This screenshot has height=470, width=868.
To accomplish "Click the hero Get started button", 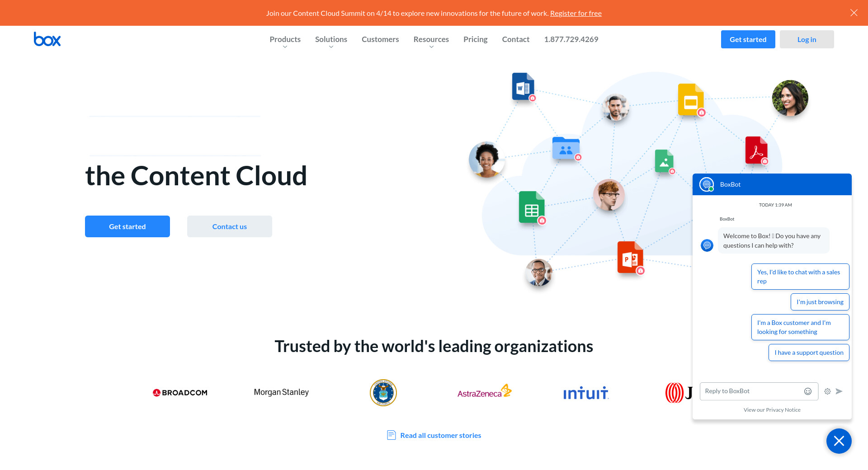I will point(127,226).
